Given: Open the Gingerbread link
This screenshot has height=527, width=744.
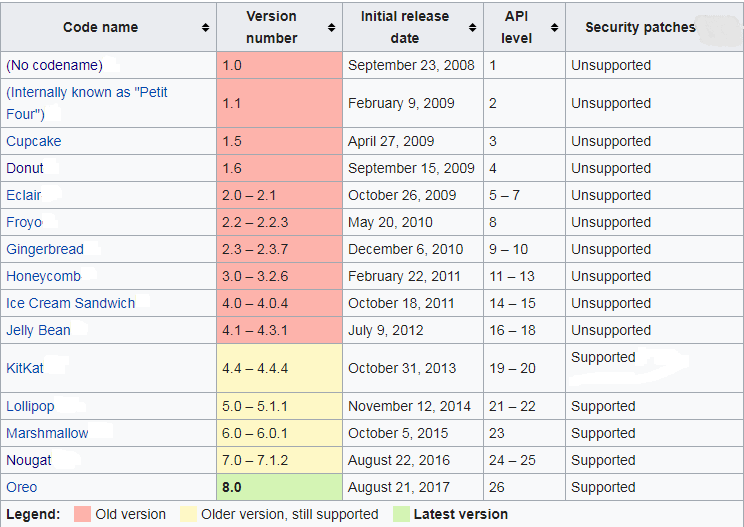Looking at the screenshot, I should (x=45, y=249).
